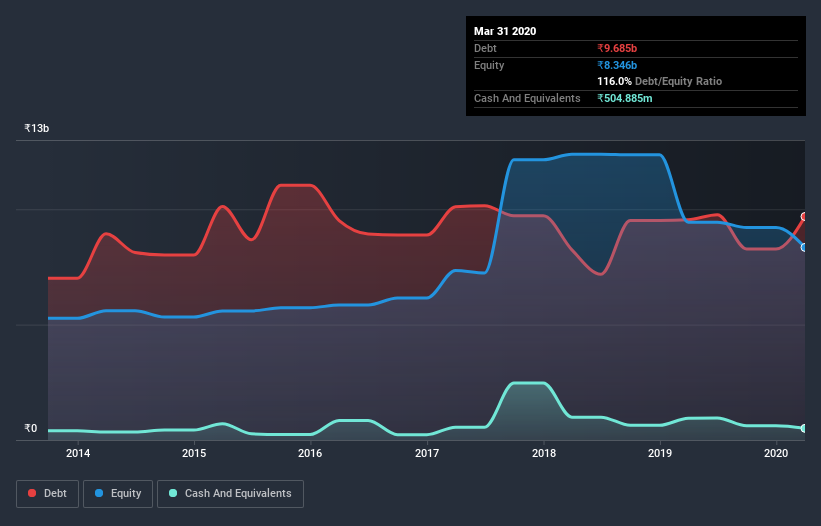
Task: Select the blue Equity end-point marker
Action: (x=804, y=248)
